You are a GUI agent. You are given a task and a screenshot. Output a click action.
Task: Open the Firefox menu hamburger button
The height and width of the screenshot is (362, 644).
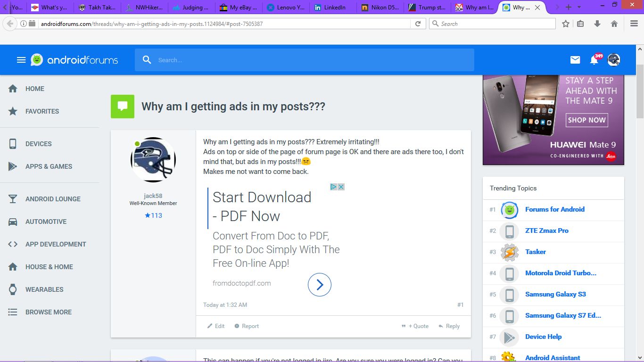[634, 24]
